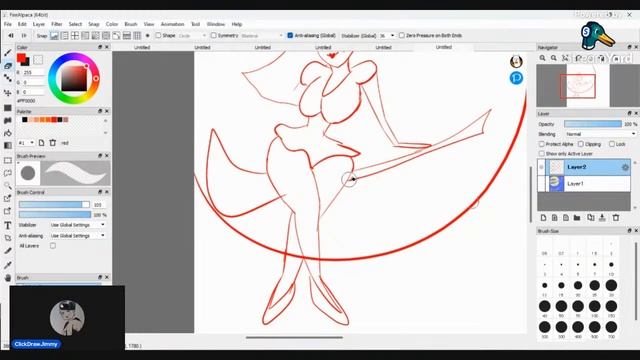Select the Eyedropper tool
640x360 pixels.
[8, 265]
